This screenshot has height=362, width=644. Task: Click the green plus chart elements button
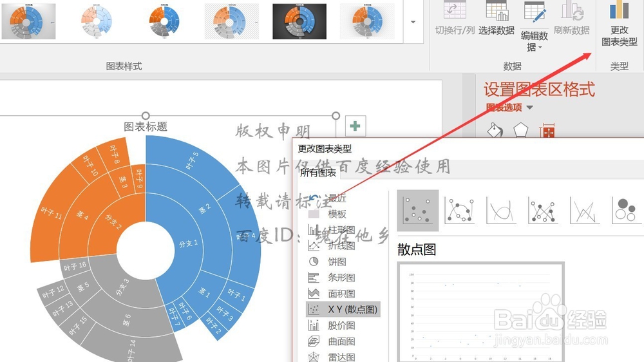tap(355, 126)
